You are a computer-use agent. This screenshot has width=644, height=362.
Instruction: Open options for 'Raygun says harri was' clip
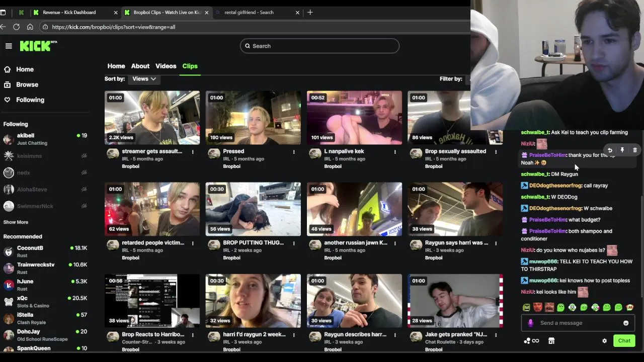[x=496, y=243]
